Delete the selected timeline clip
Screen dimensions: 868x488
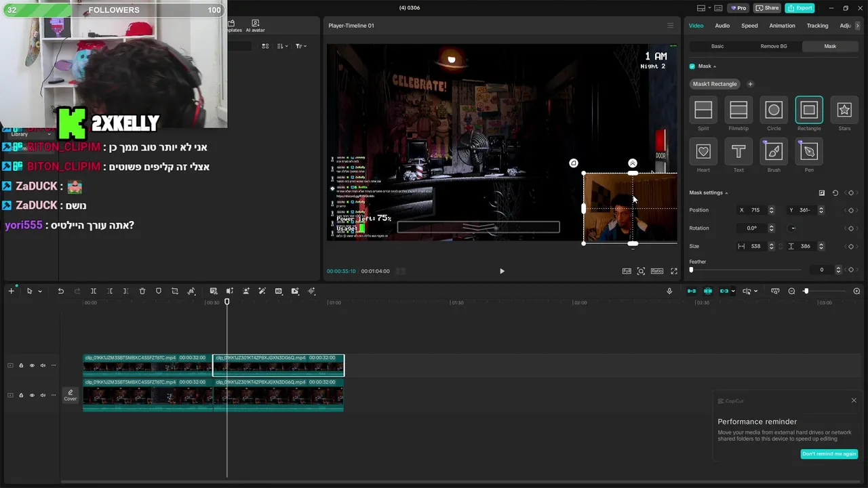coord(142,291)
